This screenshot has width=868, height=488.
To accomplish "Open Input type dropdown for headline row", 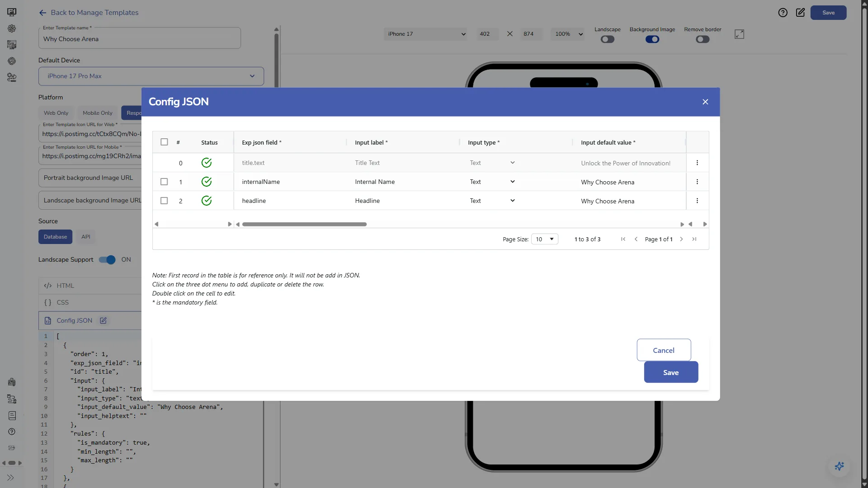I will point(492,201).
